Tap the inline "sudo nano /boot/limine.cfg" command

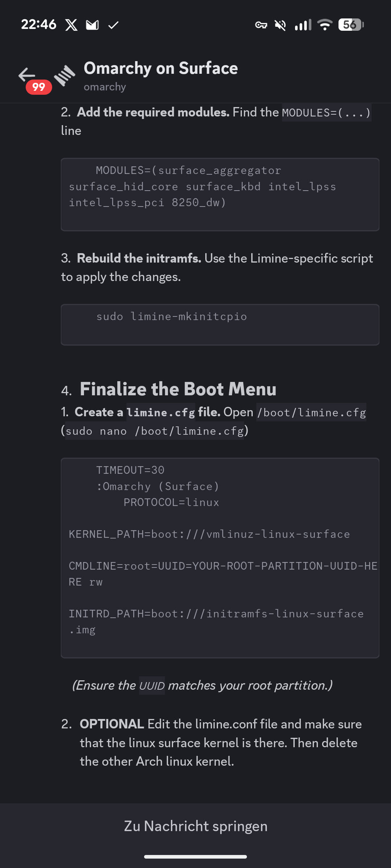click(155, 431)
